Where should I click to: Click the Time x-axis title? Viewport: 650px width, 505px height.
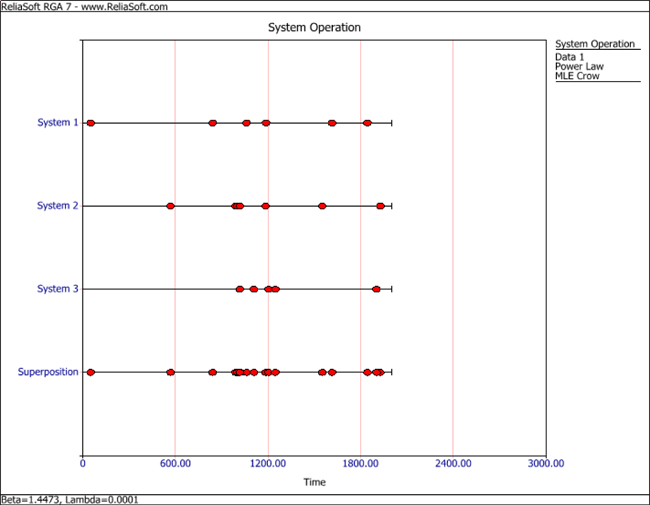coord(315,482)
